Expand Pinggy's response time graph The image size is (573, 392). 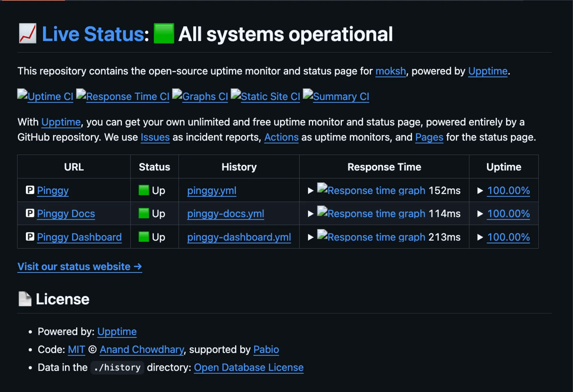(x=311, y=191)
